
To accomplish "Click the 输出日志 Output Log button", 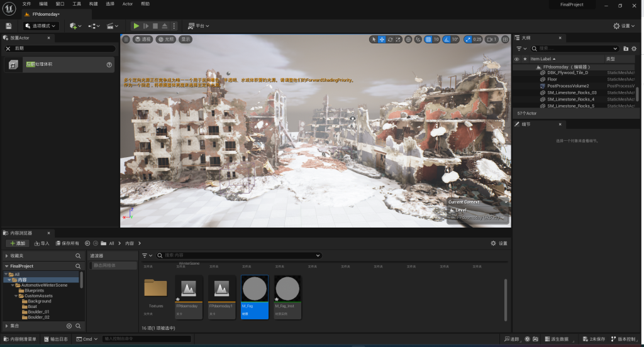I will pos(56,339).
